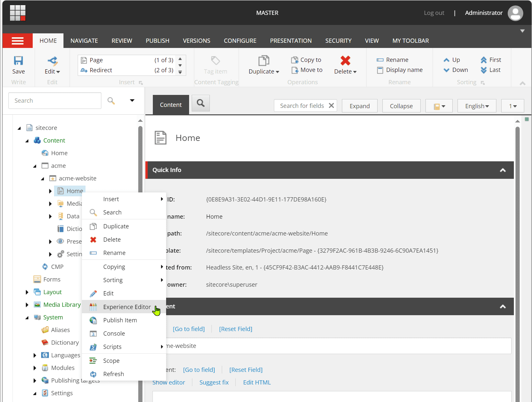This screenshot has height=402, width=532.
Task: Open the English language dropdown
Action: 477,106
